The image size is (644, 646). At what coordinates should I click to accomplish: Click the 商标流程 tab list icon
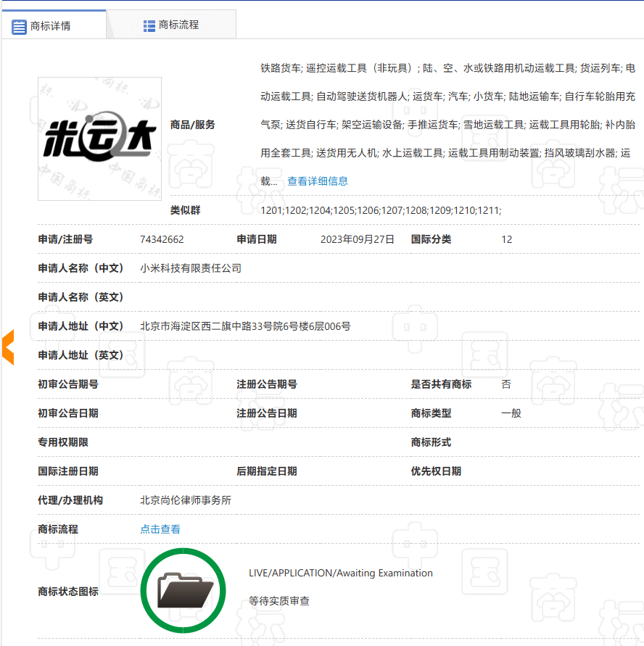pos(149,25)
